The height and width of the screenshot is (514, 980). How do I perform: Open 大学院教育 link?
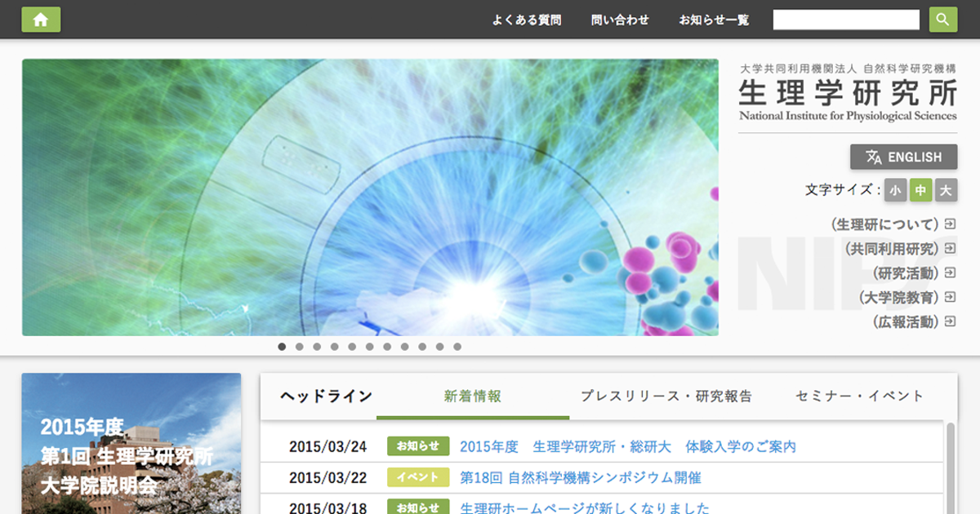click(898, 297)
